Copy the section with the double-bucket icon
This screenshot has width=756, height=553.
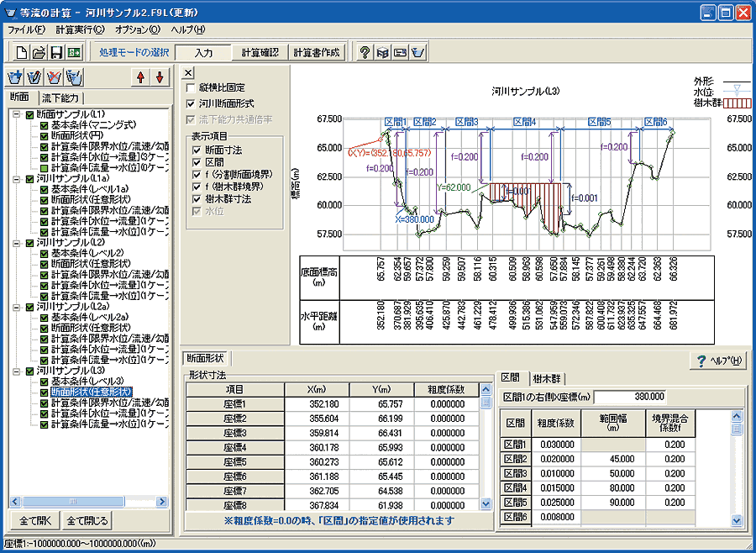coord(74,76)
